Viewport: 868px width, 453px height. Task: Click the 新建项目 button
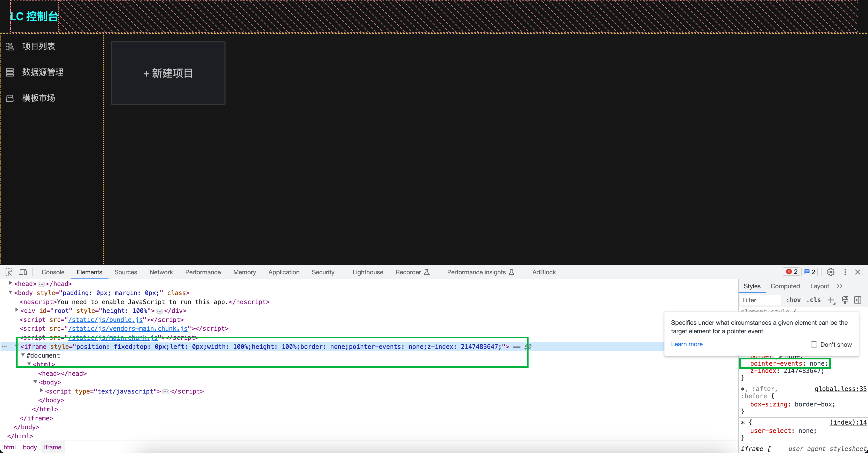coord(168,73)
